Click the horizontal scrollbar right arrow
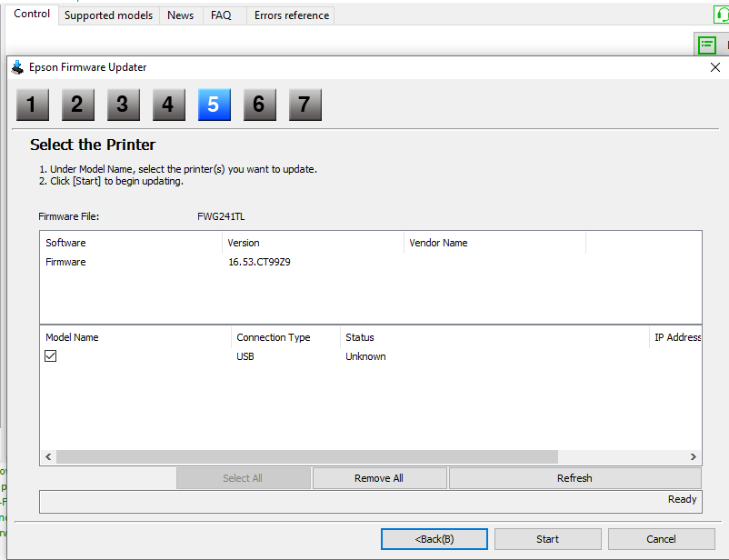Image resolution: width=729 pixels, height=560 pixels. 694,456
